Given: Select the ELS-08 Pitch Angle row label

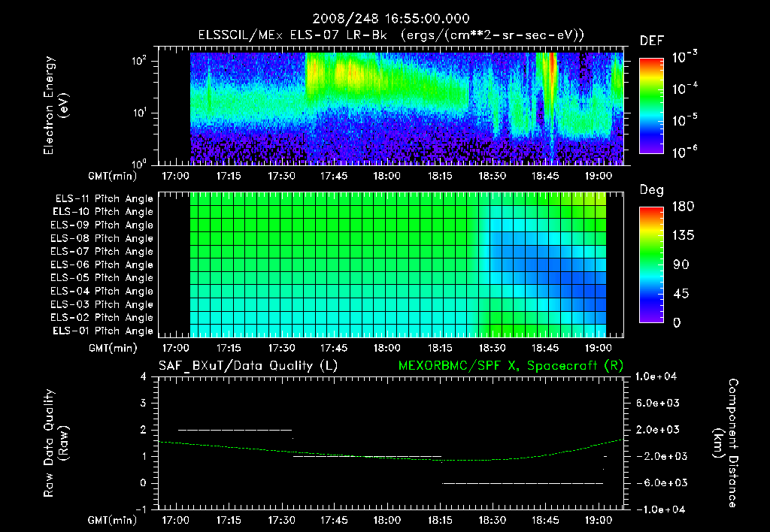Looking at the screenshot, I should 102,238.
